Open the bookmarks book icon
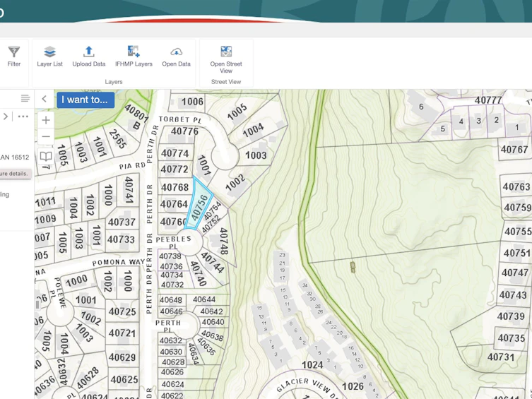 tap(46, 156)
